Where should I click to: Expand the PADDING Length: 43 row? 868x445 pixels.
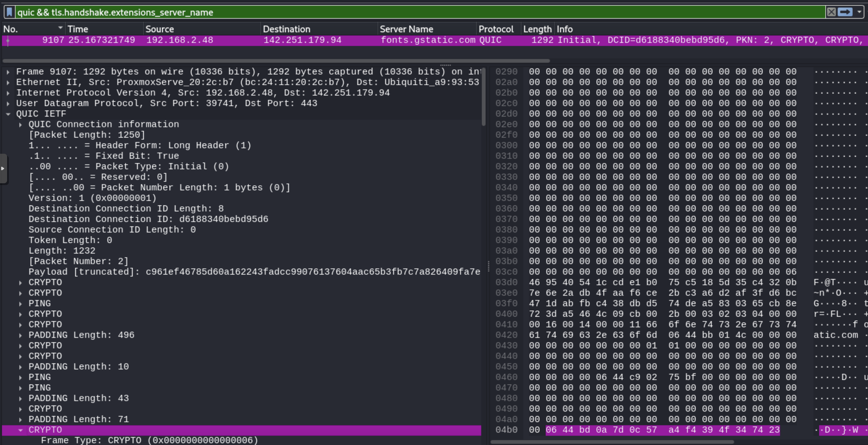pyautogui.click(x=21, y=398)
